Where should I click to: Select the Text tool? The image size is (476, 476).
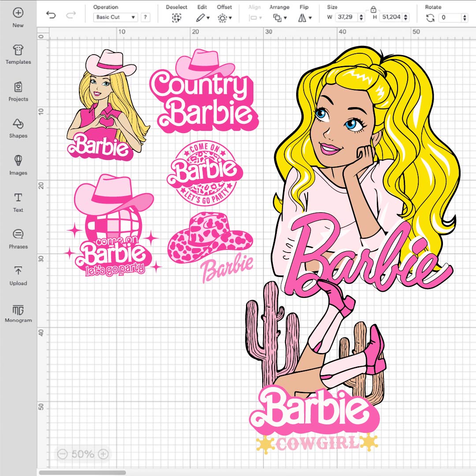coord(18,202)
